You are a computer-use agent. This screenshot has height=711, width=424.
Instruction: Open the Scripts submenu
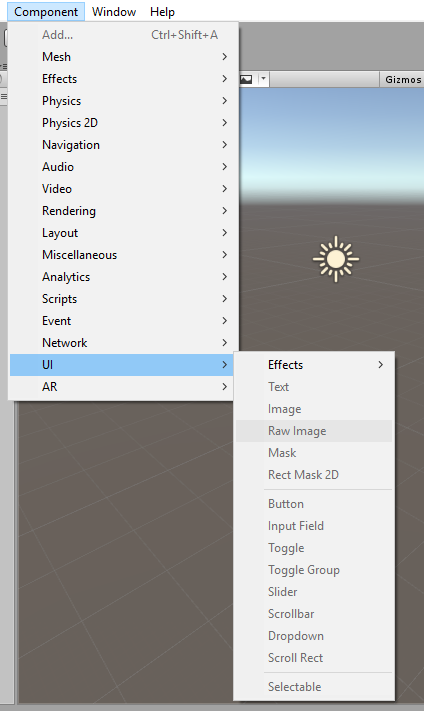tap(122, 299)
